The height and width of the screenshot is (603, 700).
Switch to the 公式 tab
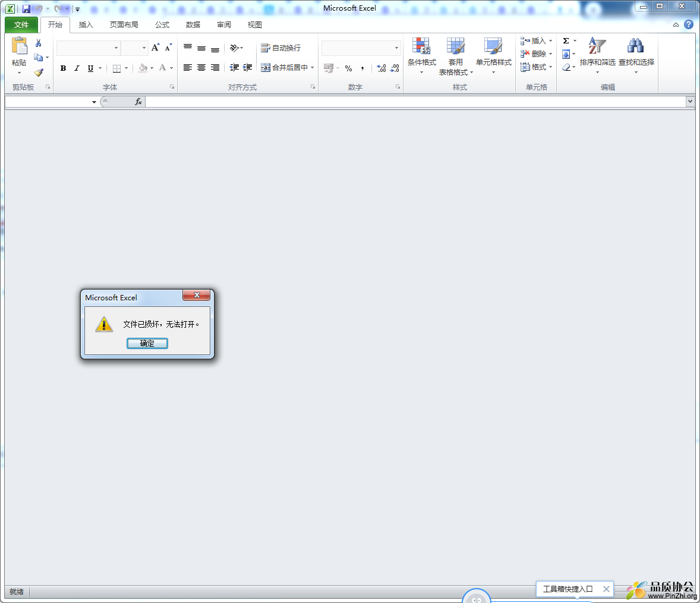(162, 24)
